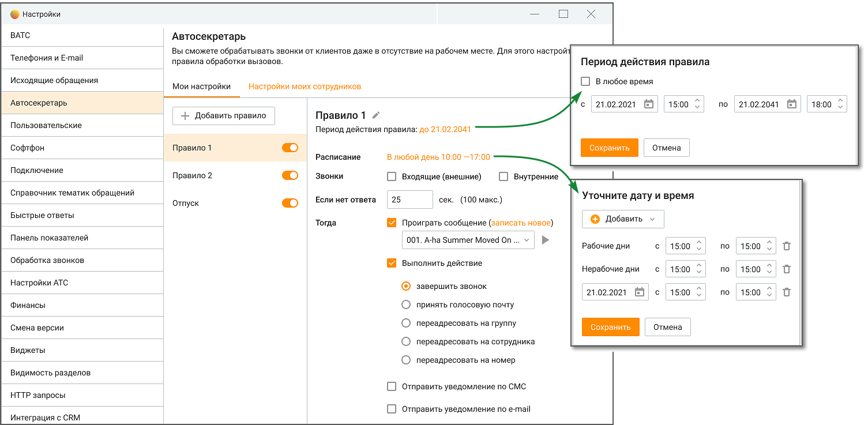Choose переадресовать на сотрудника option
This screenshot has width=868, height=425.
coord(406,341)
